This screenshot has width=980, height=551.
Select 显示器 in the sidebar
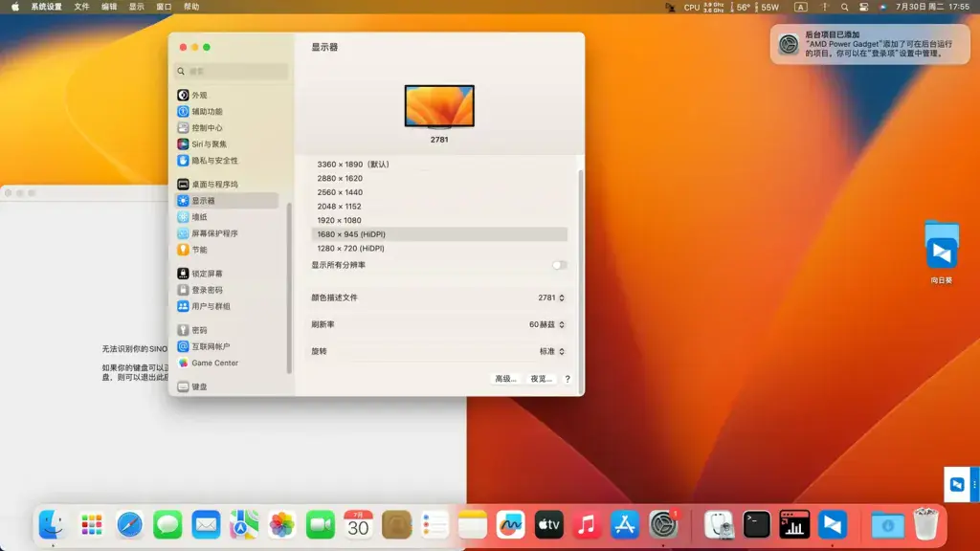pyautogui.click(x=226, y=201)
